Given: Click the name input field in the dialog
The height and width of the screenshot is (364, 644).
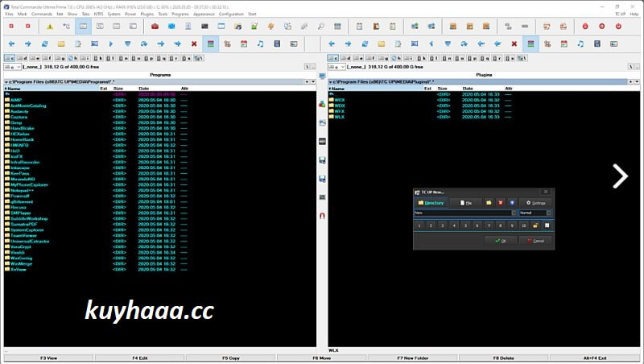Looking at the screenshot, I should pyautogui.click(x=462, y=213).
